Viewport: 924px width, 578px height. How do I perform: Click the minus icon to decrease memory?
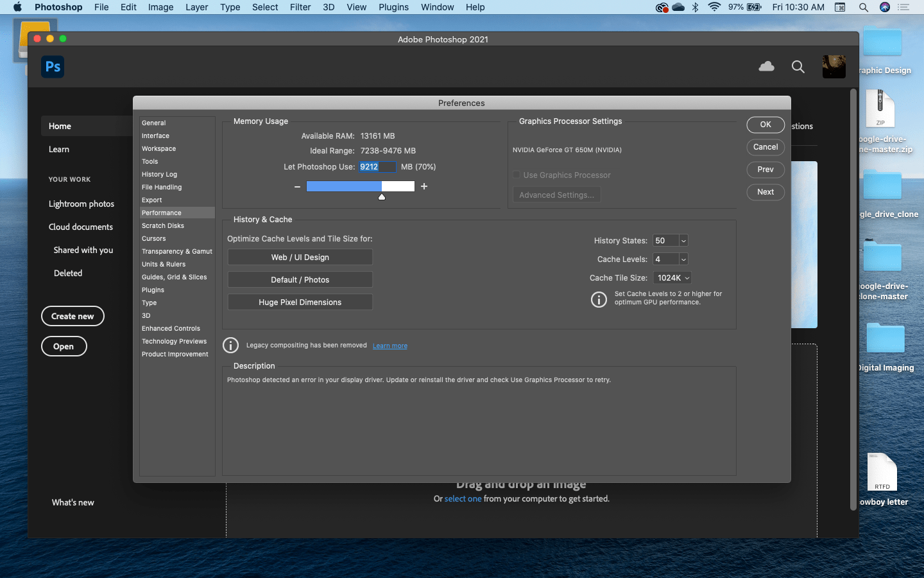pos(297,186)
